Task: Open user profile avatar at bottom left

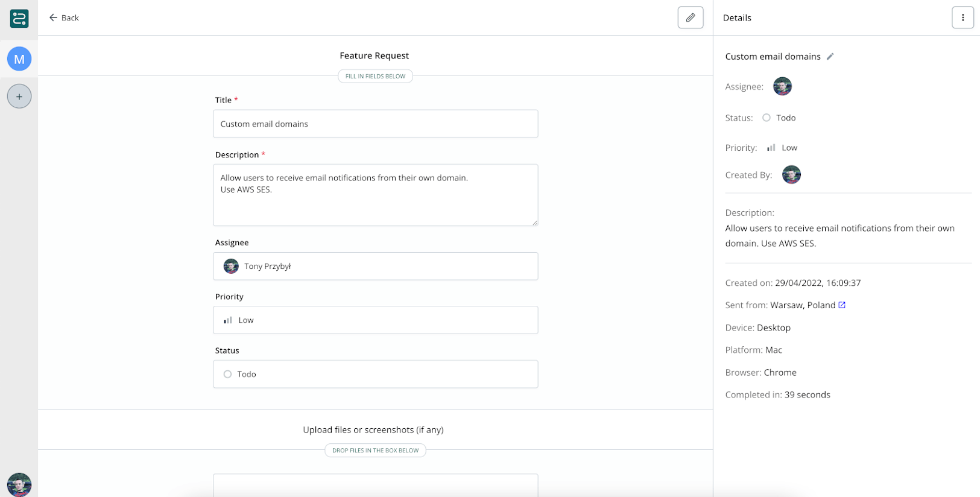Action: [19, 484]
